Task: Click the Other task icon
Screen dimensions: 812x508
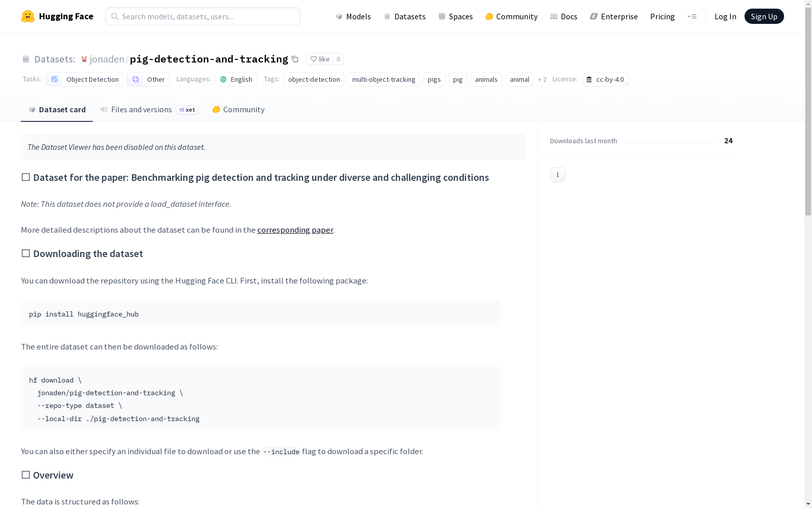Action: [x=136, y=79]
